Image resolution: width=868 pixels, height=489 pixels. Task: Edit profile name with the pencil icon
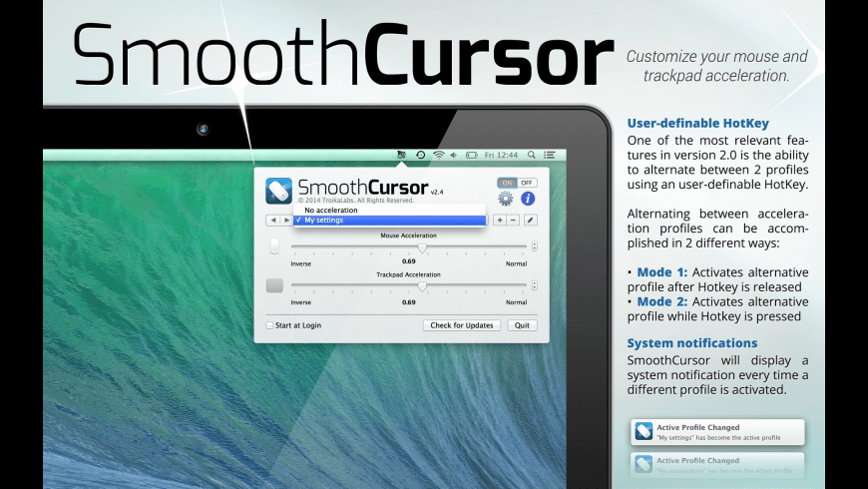click(531, 221)
